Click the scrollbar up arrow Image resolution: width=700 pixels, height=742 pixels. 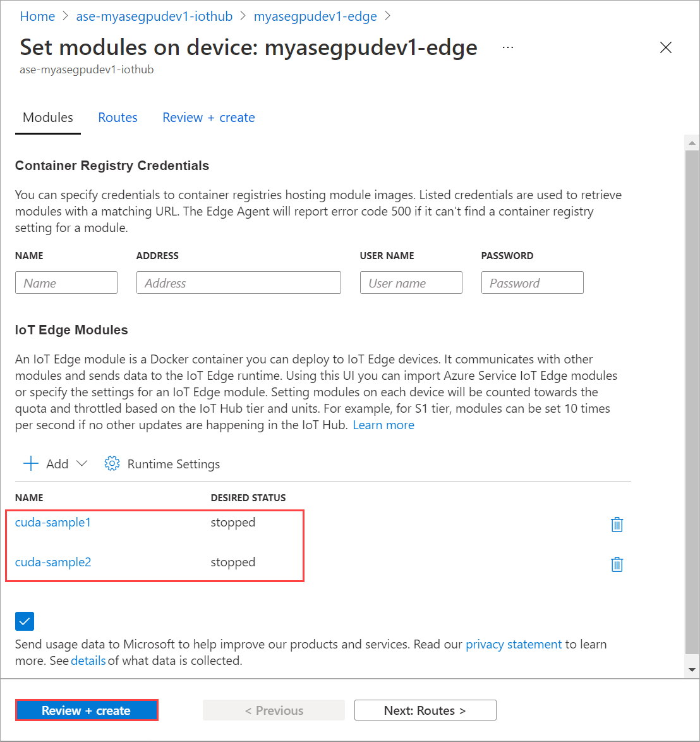(x=691, y=142)
